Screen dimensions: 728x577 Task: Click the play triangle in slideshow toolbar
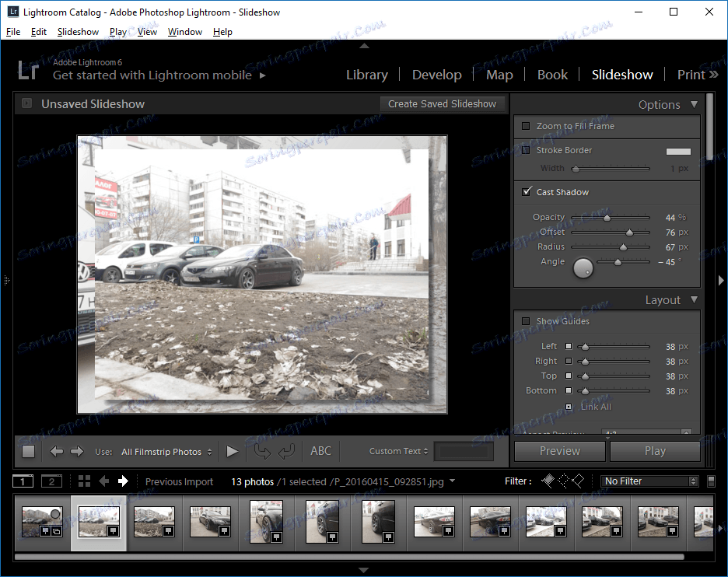click(x=232, y=451)
